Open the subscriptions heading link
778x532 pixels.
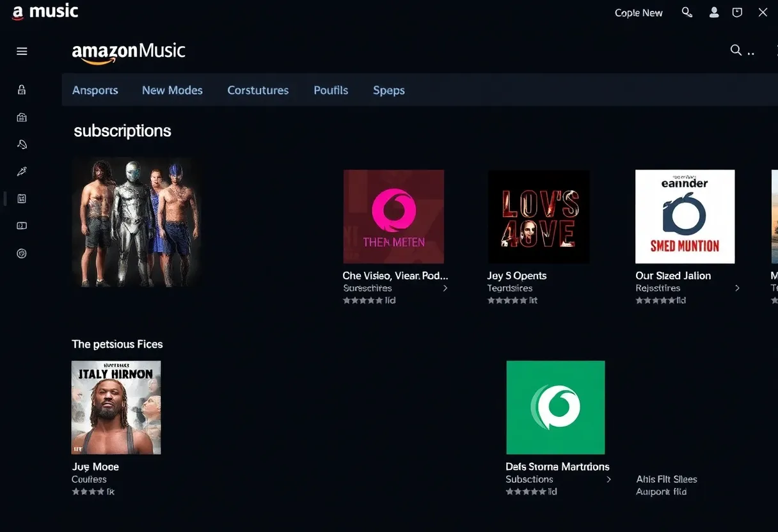point(122,130)
